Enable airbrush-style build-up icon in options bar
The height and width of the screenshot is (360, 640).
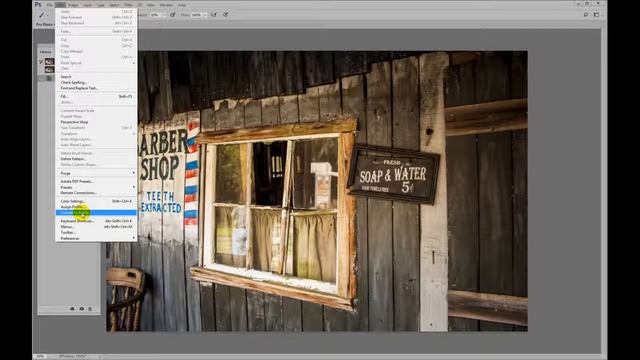[213, 15]
